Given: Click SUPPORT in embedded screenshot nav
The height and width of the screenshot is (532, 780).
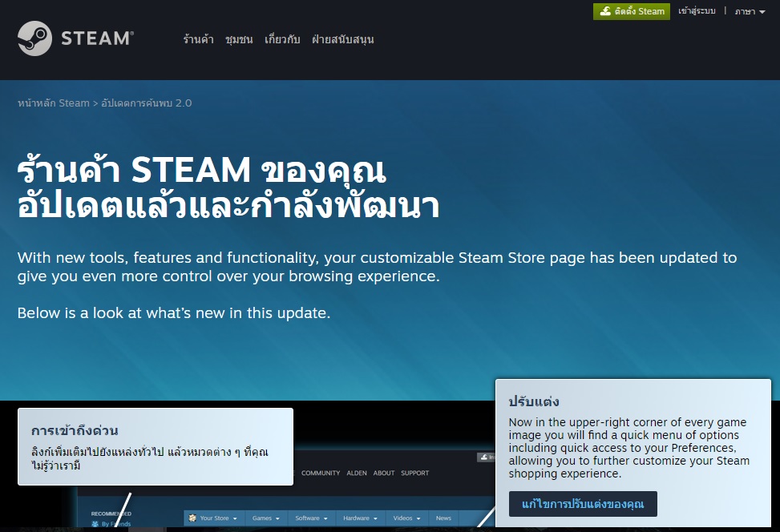Looking at the screenshot, I should pyautogui.click(x=415, y=473).
